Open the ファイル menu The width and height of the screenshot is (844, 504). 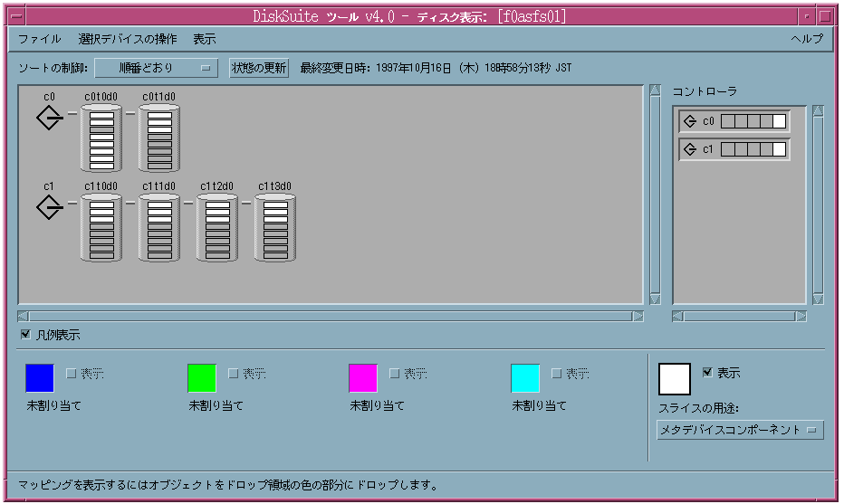point(39,39)
